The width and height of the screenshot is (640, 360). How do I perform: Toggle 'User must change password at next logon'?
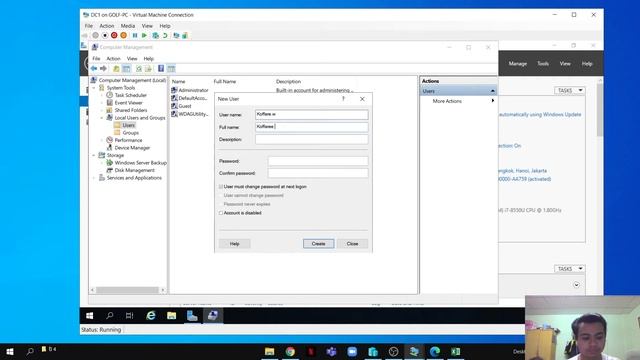click(221, 187)
